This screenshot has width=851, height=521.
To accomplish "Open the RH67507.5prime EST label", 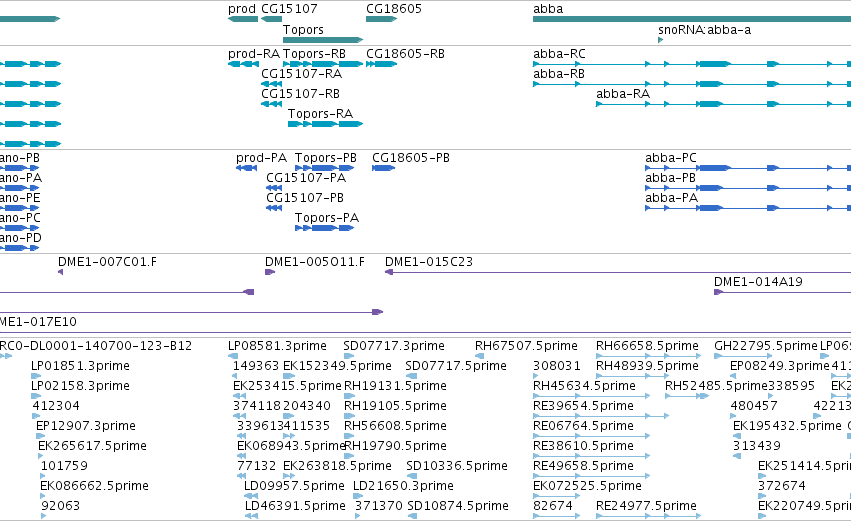I will 526,346.
